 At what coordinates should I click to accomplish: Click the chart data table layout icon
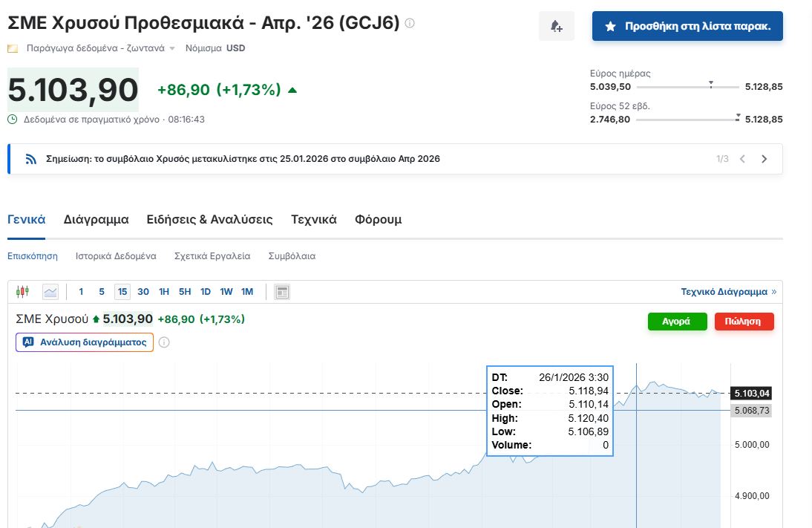click(x=282, y=292)
